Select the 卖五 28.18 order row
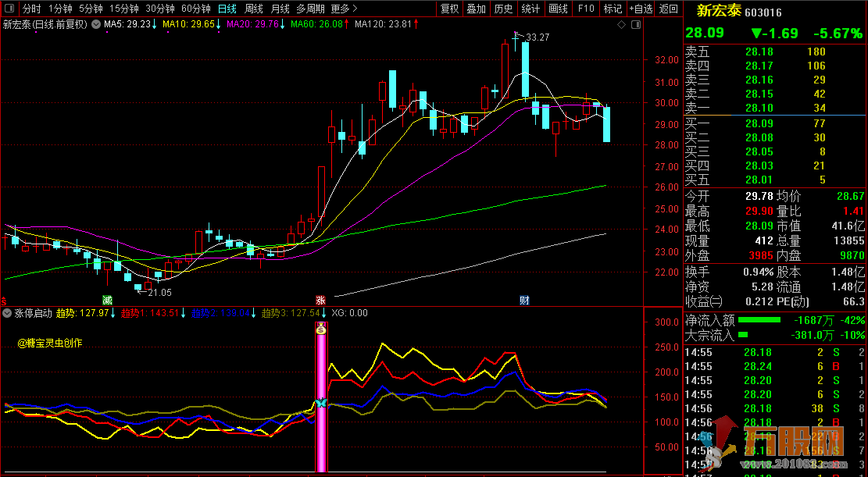 coord(775,52)
